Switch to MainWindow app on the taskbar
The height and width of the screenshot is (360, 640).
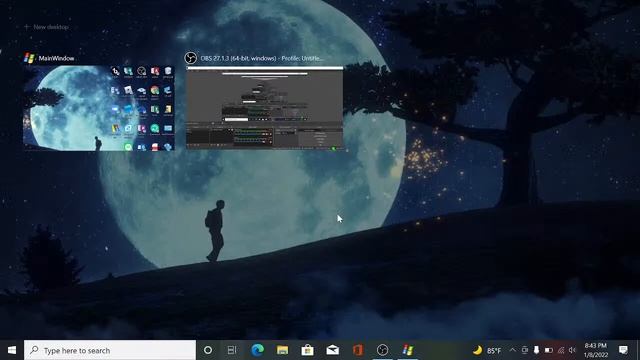tap(407, 350)
